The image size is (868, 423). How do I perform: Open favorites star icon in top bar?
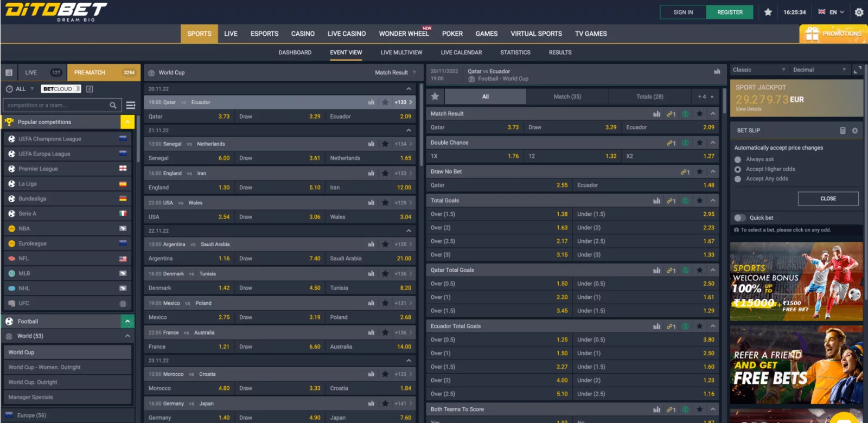768,12
